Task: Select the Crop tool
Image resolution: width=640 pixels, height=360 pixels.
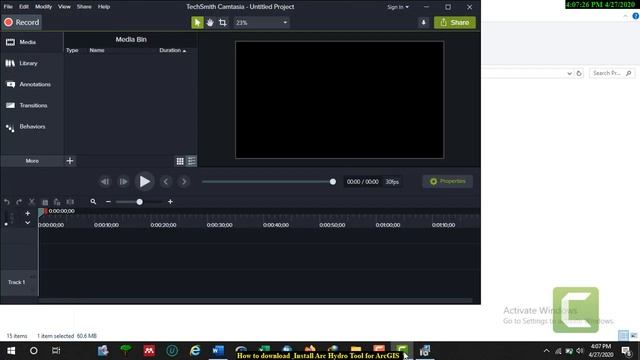Action: (222, 22)
